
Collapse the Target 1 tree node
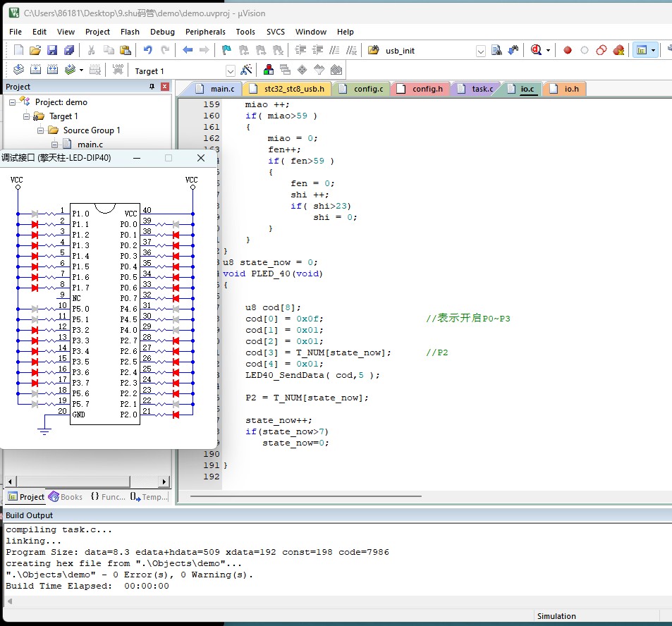coord(27,116)
